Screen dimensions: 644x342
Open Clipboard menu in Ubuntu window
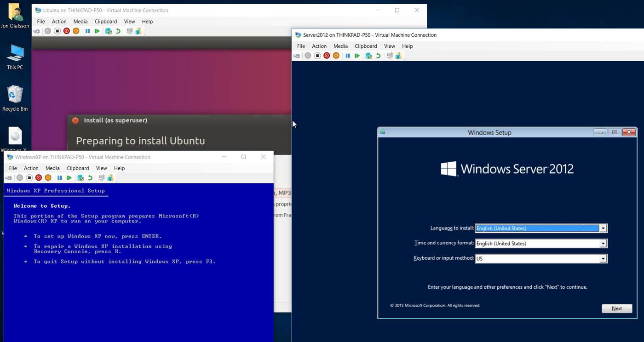(106, 22)
